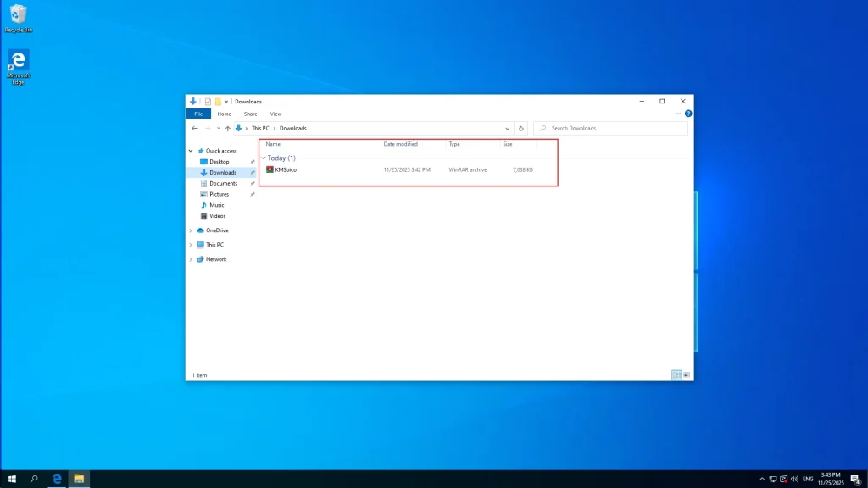Open the address bar dropdown arrow

(x=507, y=128)
